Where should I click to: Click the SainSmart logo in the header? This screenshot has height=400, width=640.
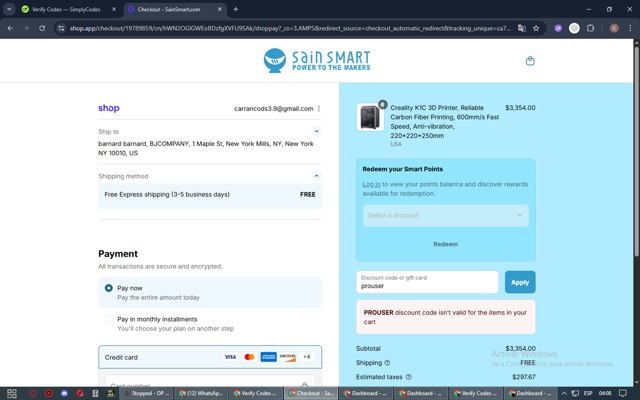click(317, 60)
